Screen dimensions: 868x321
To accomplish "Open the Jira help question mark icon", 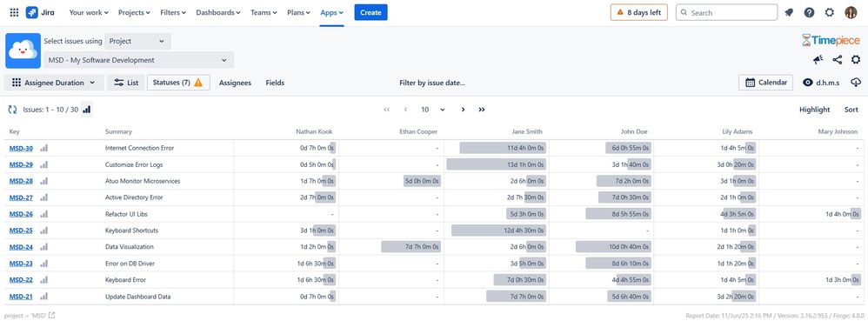I will pyautogui.click(x=809, y=12).
